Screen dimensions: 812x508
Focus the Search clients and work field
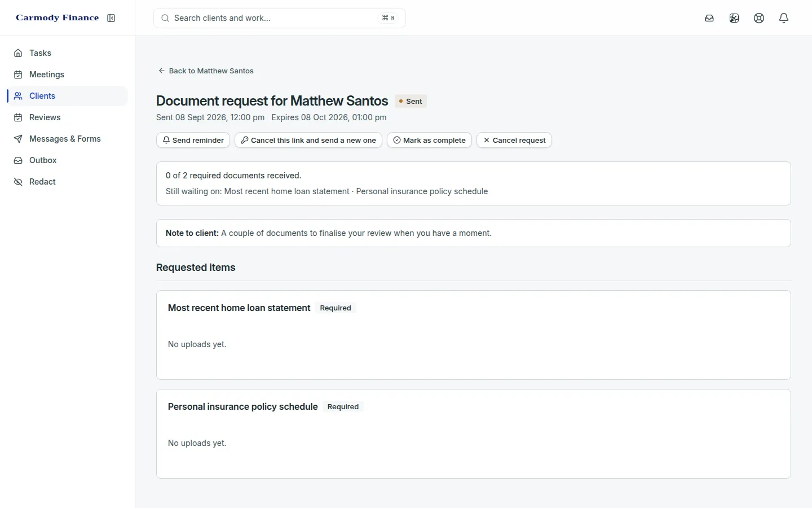(280, 18)
